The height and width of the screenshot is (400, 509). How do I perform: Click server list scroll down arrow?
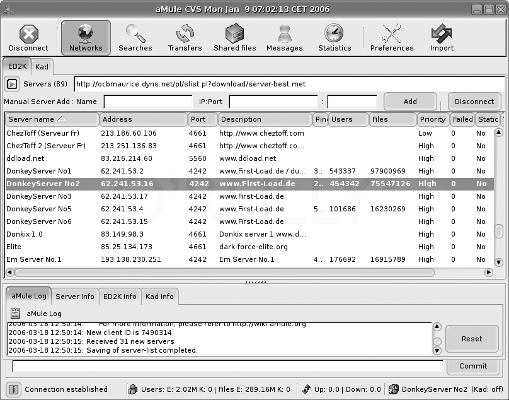tap(498, 262)
